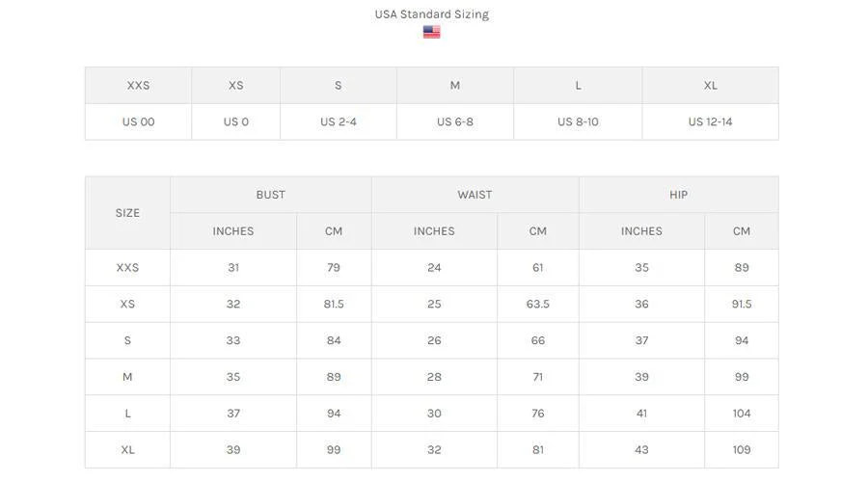Click the BUST column header
Image resolution: width=868 pixels, height=482 pixels.
click(270, 195)
